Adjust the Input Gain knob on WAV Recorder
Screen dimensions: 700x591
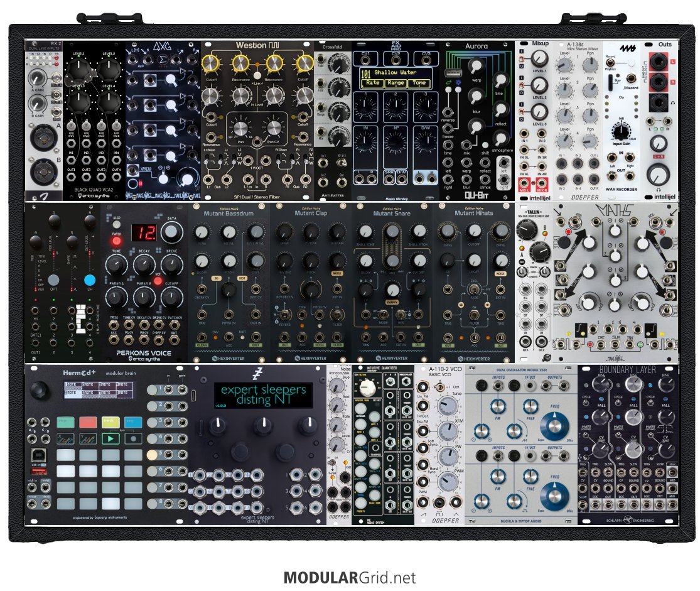(620, 131)
